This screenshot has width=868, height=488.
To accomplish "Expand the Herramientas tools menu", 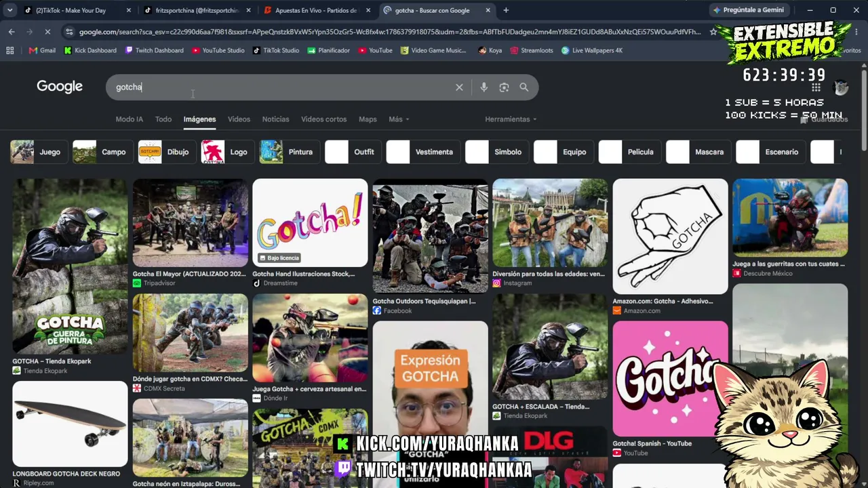I will (511, 119).
